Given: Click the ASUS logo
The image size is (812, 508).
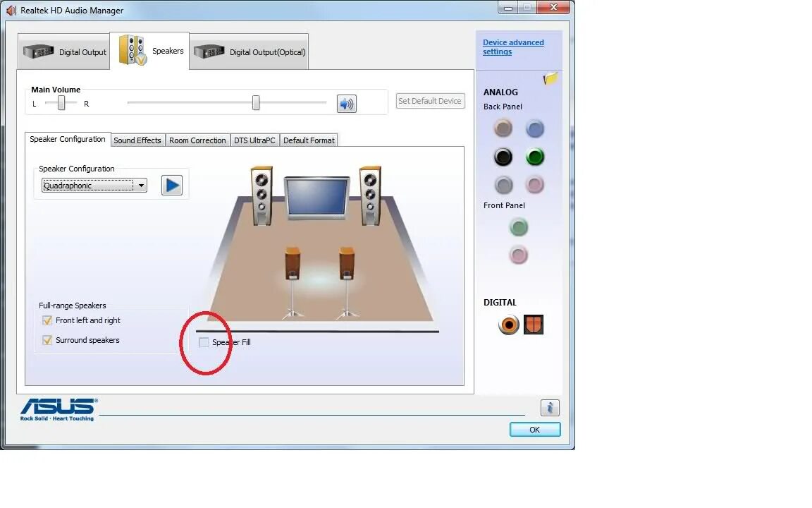Looking at the screenshot, I should (x=58, y=409).
